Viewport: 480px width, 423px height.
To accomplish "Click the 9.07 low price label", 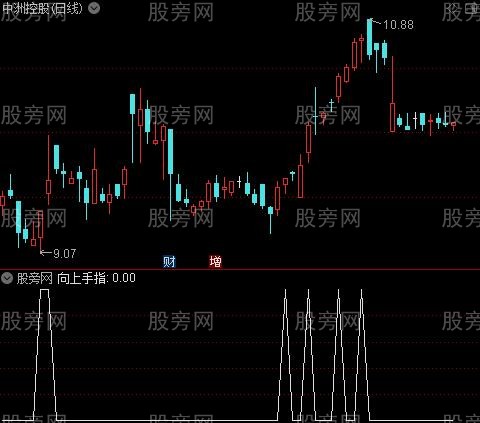I will pos(65,254).
